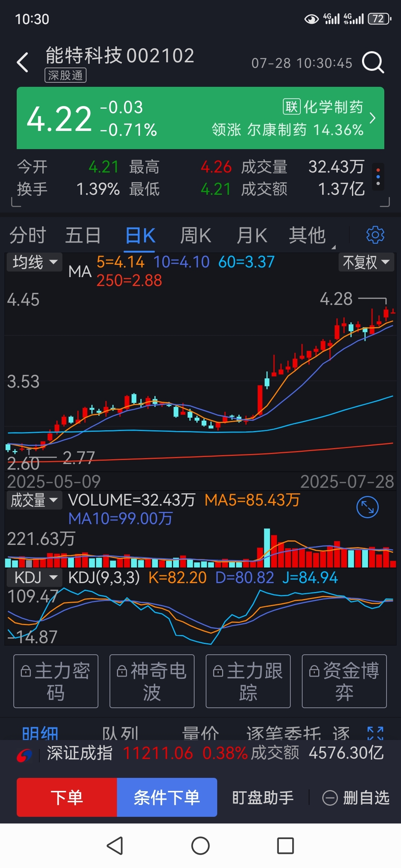Viewport: 401px width, 868px height.
Task: Tap the 联 sector link badge
Action: pos(291,107)
